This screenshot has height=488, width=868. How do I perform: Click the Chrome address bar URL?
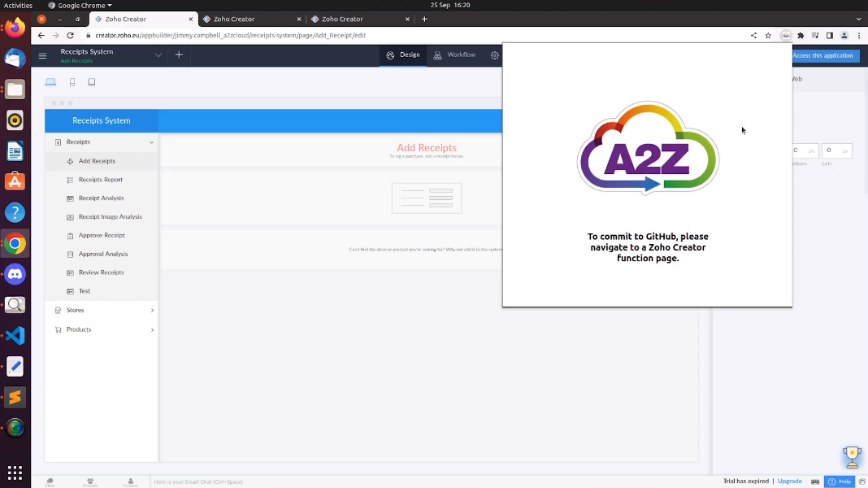click(230, 36)
